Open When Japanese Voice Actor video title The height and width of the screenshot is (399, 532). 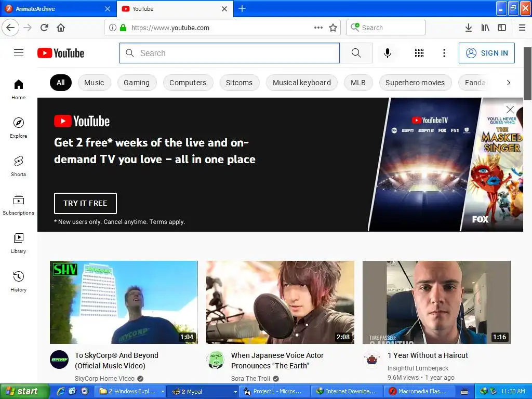pyautogui.click(x=277, y=361)
